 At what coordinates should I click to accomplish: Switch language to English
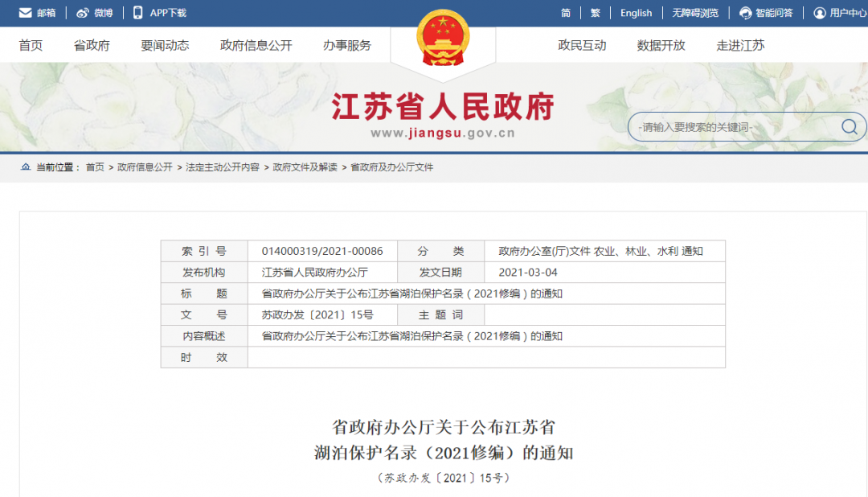point(636,13)
